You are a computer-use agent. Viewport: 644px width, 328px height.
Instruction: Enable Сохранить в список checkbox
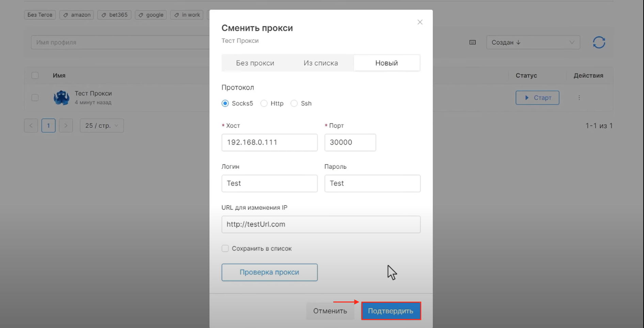225,248
